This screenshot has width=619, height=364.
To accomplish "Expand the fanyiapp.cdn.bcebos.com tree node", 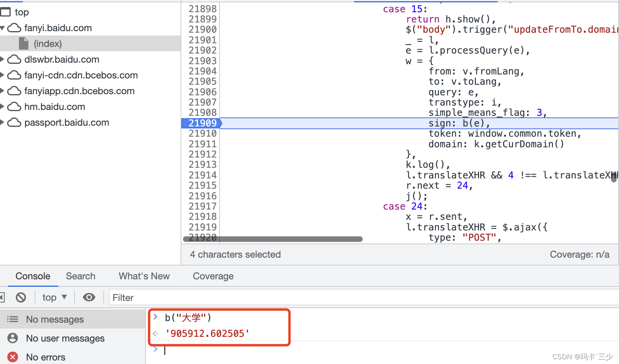I will point(2,91).
